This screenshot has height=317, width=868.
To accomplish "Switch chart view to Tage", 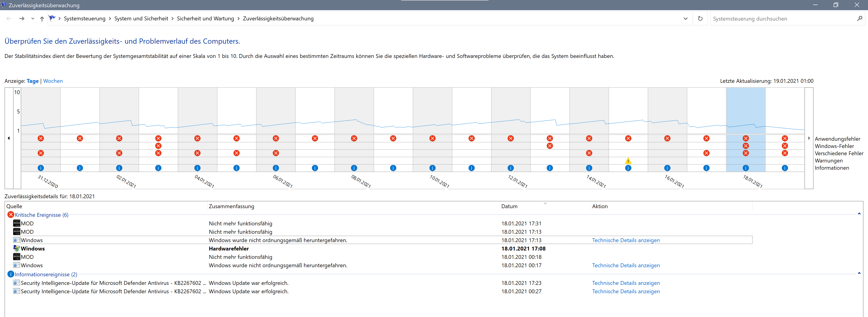I will (x=33, y=81).
